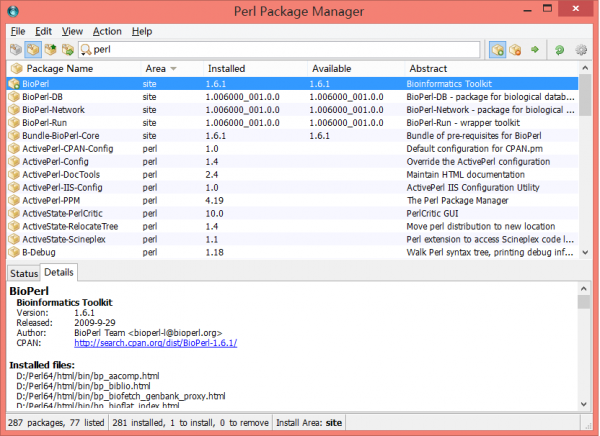Click the search box containing perl

(x=280, y=49)
